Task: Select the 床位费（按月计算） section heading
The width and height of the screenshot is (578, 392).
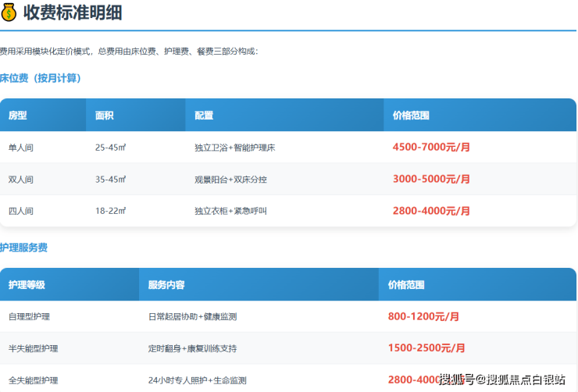Action: 41,78
